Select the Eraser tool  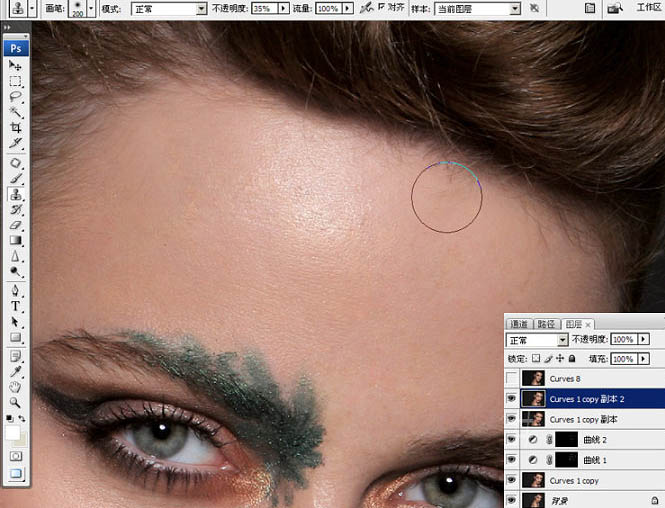16,225
